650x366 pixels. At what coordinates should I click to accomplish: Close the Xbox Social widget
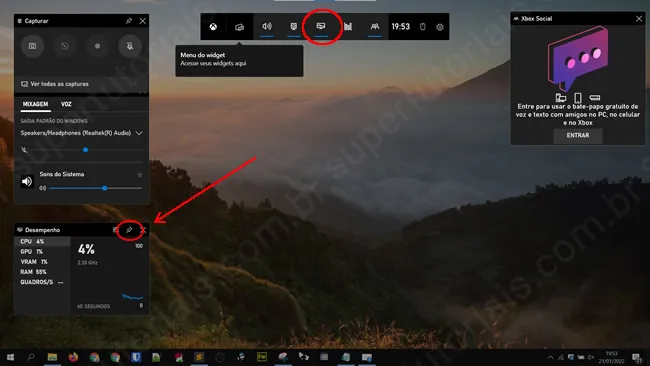(639, 19)
